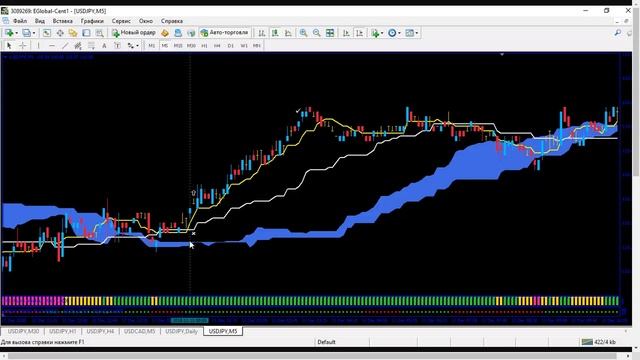Viewport: 640px width, 360px height.
Task: Select the crosshair tool
Action: pos(23,46)
